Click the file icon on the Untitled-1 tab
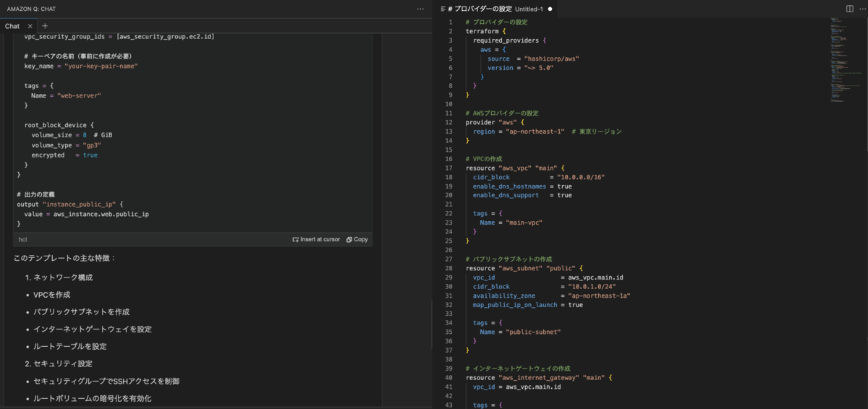The height and width of the screenshot is (409, 868). coord(443,9)
